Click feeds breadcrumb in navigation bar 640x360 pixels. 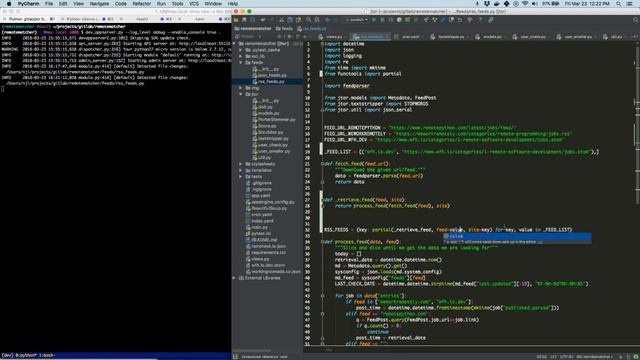tap(284, 29)
